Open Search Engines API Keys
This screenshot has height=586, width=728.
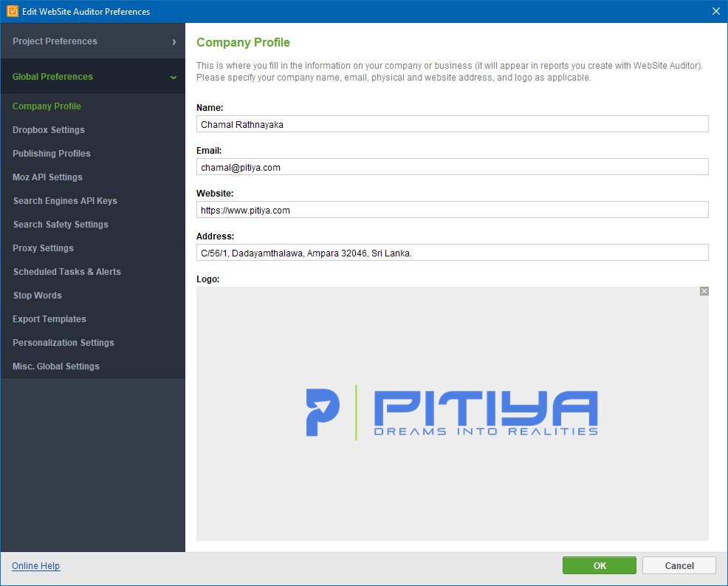[x=65, y=201]
